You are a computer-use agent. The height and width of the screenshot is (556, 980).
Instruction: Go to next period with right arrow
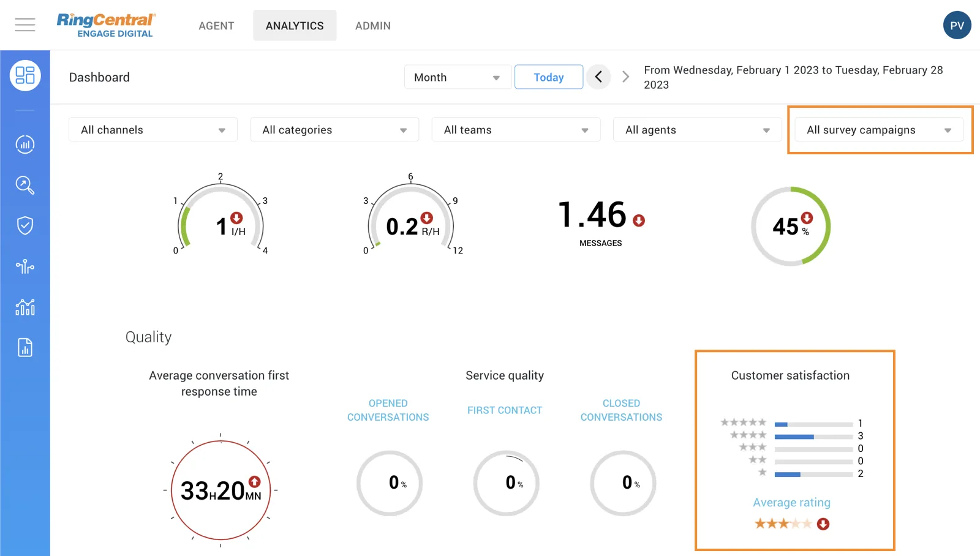(x=625, y=77)
